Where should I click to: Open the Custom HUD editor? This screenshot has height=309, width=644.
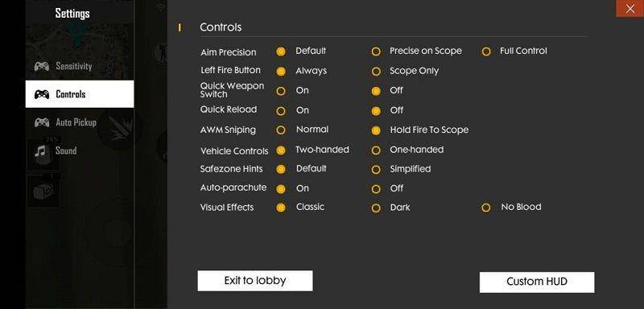point(537,282)
